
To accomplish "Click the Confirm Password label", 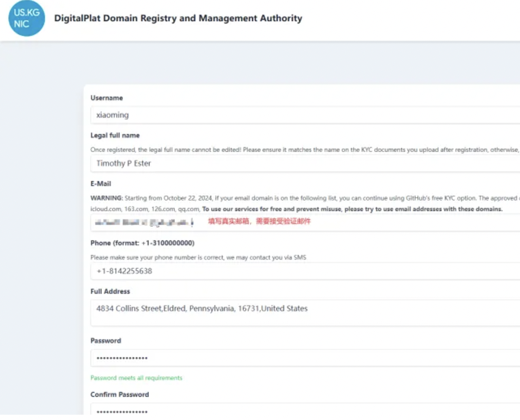I will tap(120, 395).
